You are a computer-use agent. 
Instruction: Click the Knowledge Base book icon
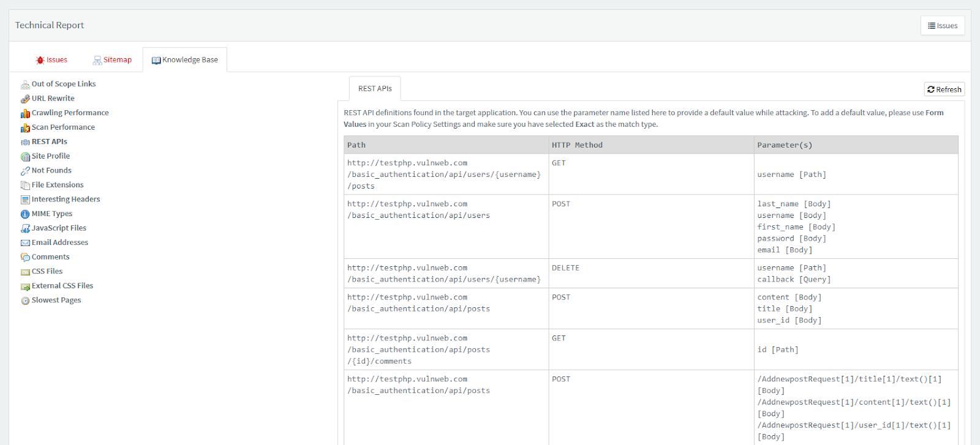[156, 60]
